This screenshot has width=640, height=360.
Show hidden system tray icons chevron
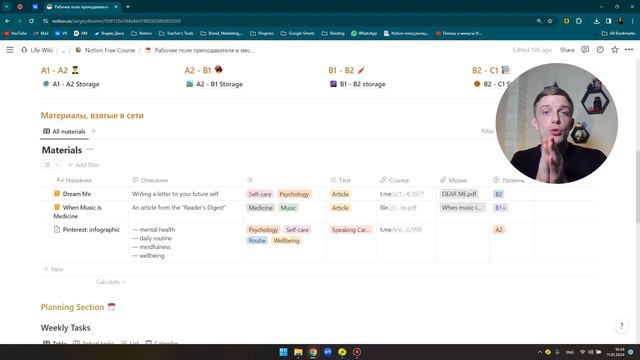(x=540, y=352)
